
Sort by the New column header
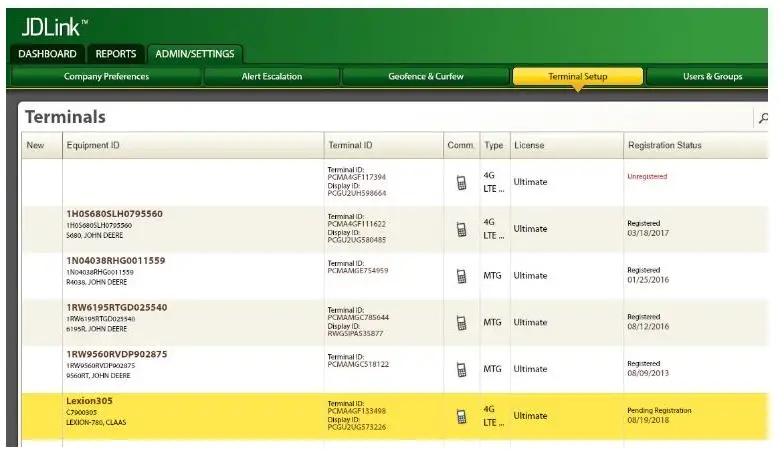click(x=42, y=145)
